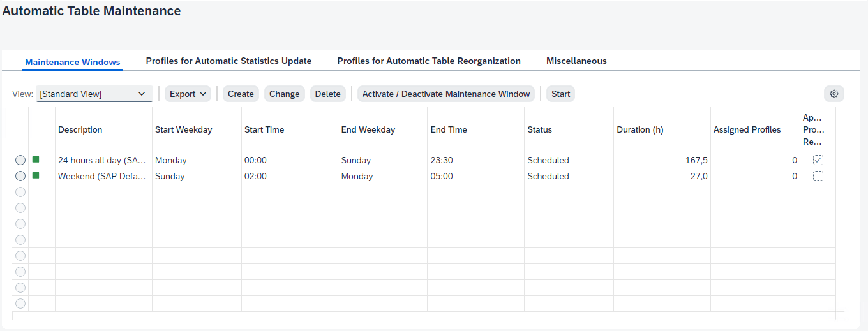This screenshot has height=331, width=868.
Task: Click Activate / Deactivate Maintenance Window button
Action: click(x=446, y=94)
